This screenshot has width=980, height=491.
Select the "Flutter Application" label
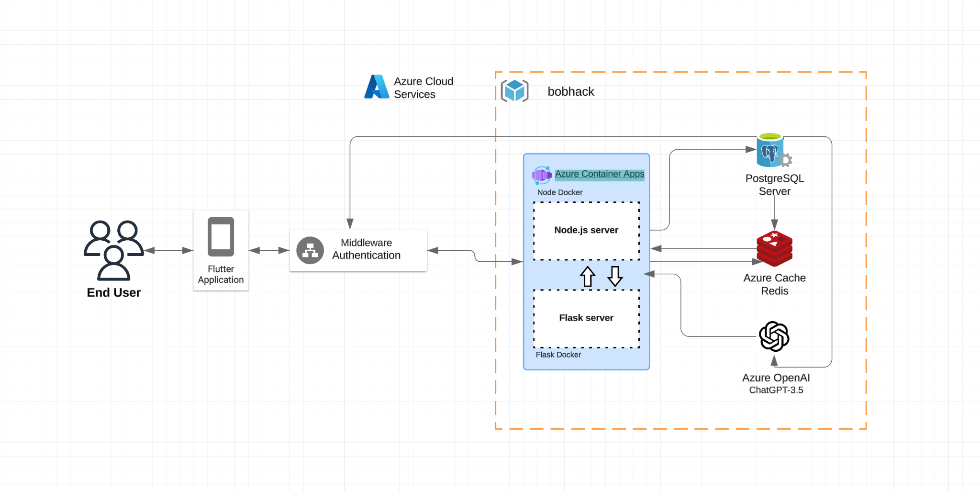tap(221, 274)
